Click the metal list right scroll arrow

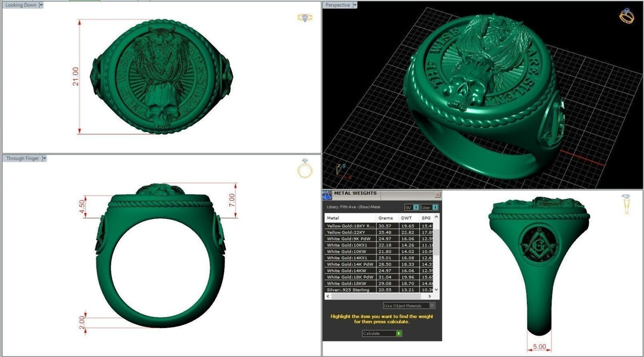point(430,296)
